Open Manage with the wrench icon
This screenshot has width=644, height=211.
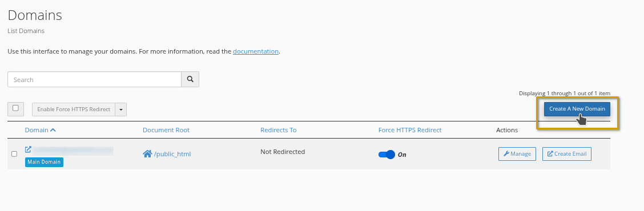(517, 154)
